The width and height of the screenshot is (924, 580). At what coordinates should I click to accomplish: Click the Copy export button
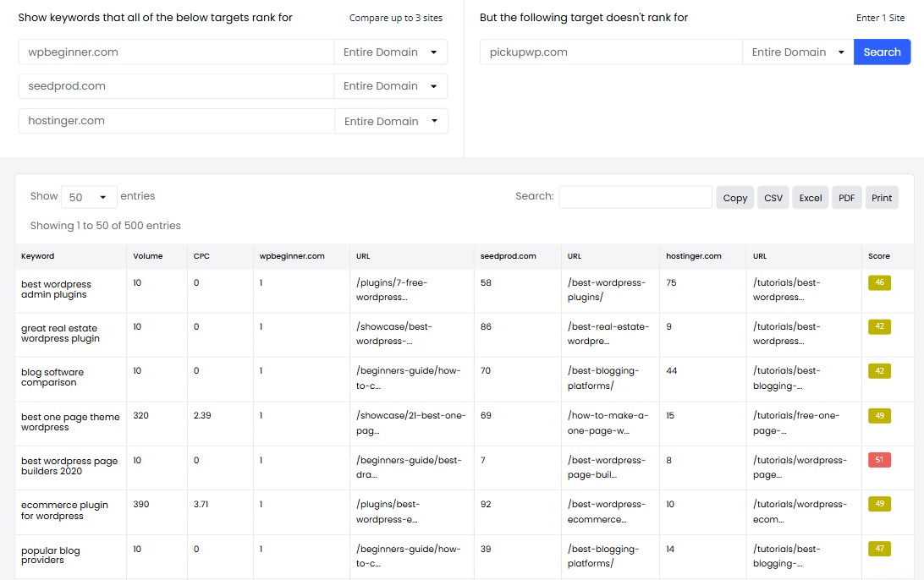(734, 198)
